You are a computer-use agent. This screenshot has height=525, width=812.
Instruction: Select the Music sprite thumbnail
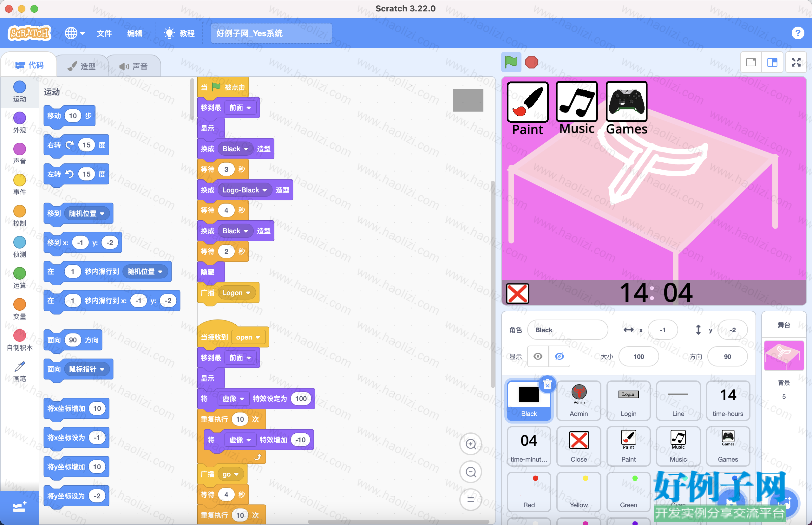tap(678, 446)
